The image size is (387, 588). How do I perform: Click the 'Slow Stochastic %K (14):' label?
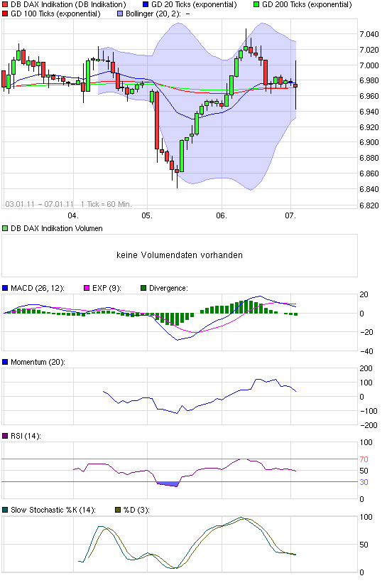53,510
